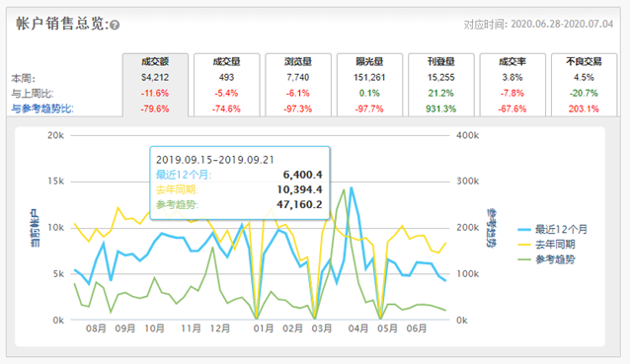Toggle the 去年同期 legend series
Screen dimensions: 630x364
546,245
